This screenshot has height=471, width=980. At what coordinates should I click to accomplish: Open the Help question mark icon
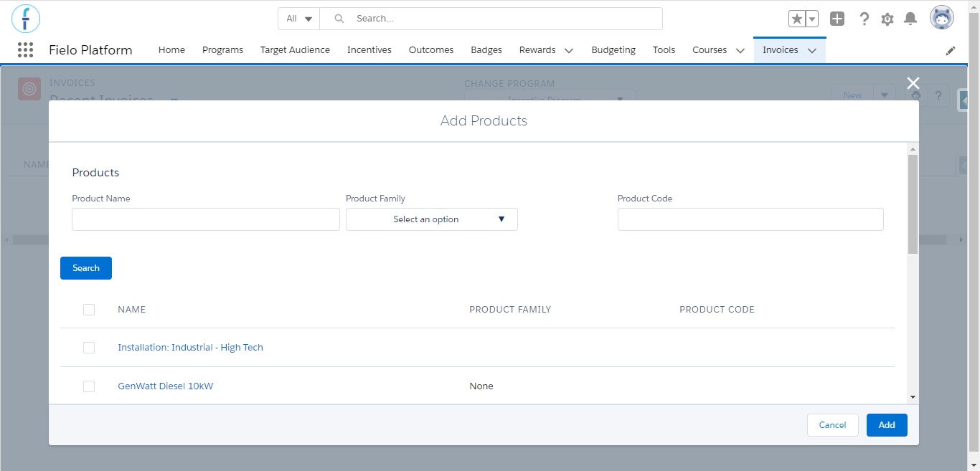[864, 19]
